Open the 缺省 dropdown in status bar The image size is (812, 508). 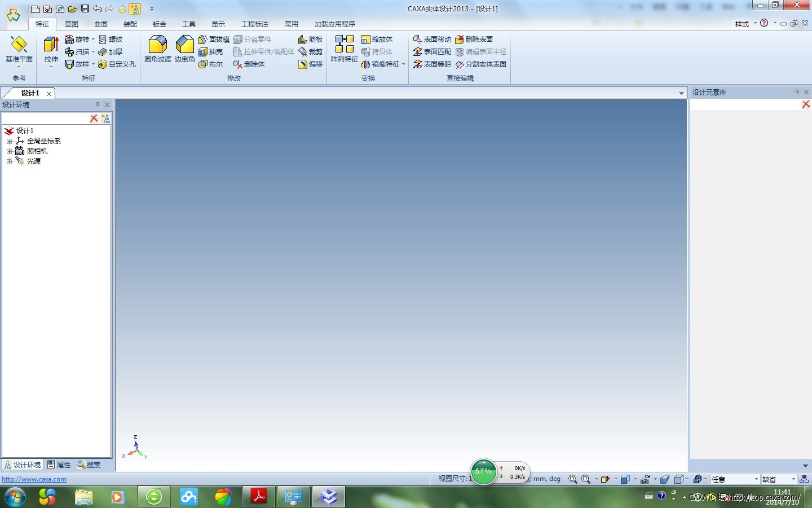pos(793,479)
